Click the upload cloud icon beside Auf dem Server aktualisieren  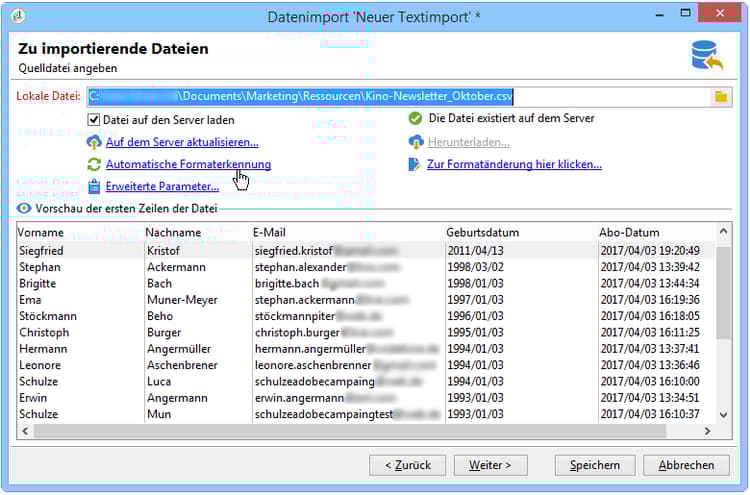click(94, 142)
